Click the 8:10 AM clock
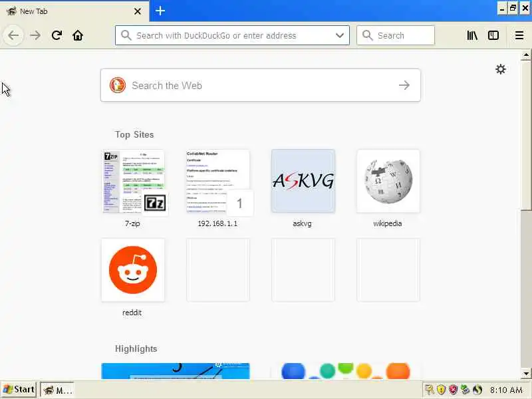This screenshot has width=532, height=399. click(x=506, y=390)
